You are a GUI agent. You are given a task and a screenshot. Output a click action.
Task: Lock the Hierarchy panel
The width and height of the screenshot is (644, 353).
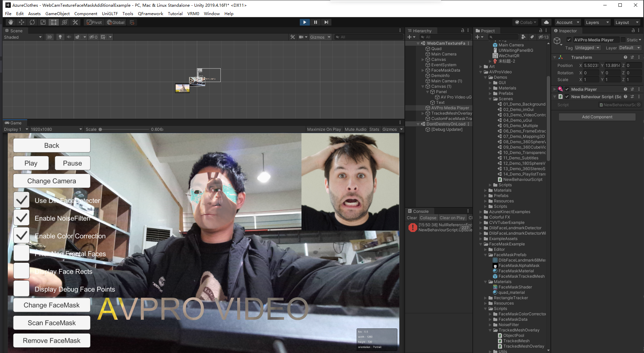pyautogui.click(x=463, y=31)
